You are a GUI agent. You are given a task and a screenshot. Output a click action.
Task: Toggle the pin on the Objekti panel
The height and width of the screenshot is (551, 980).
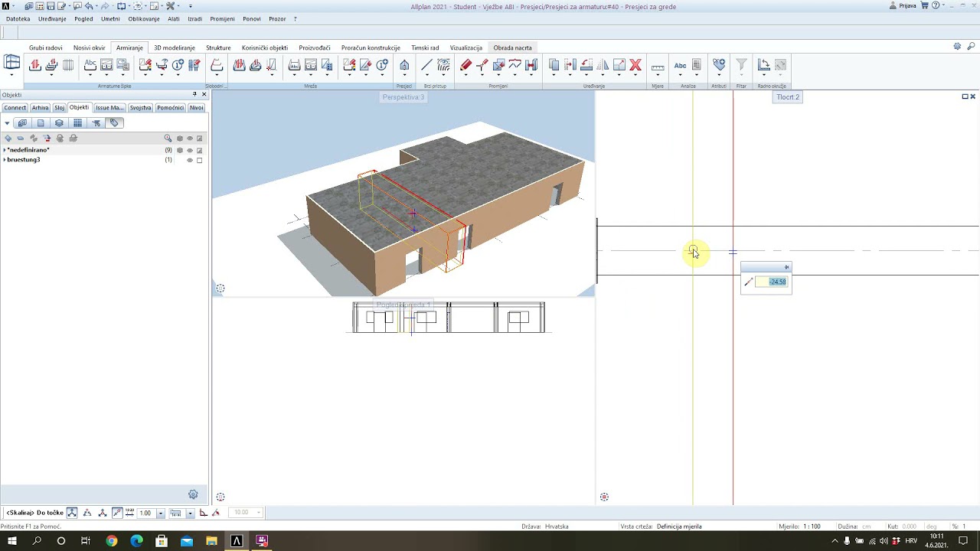[x=194, y=95]
